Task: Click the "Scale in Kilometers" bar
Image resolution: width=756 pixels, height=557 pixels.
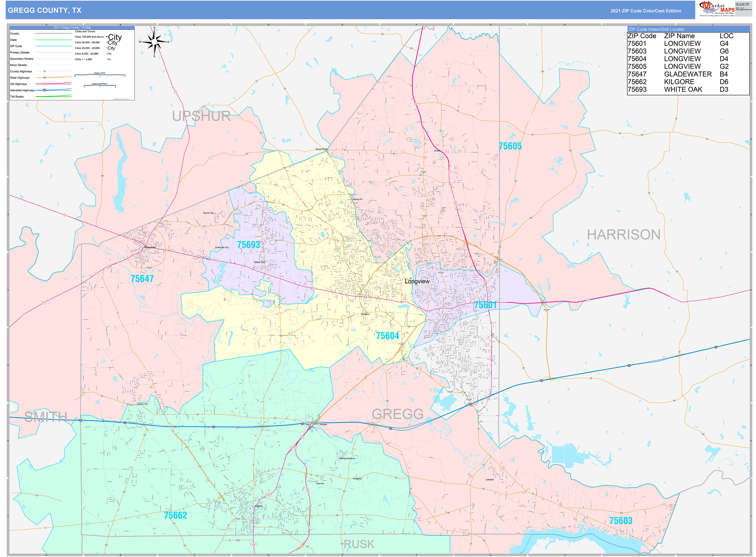Action: pos(100,85)
